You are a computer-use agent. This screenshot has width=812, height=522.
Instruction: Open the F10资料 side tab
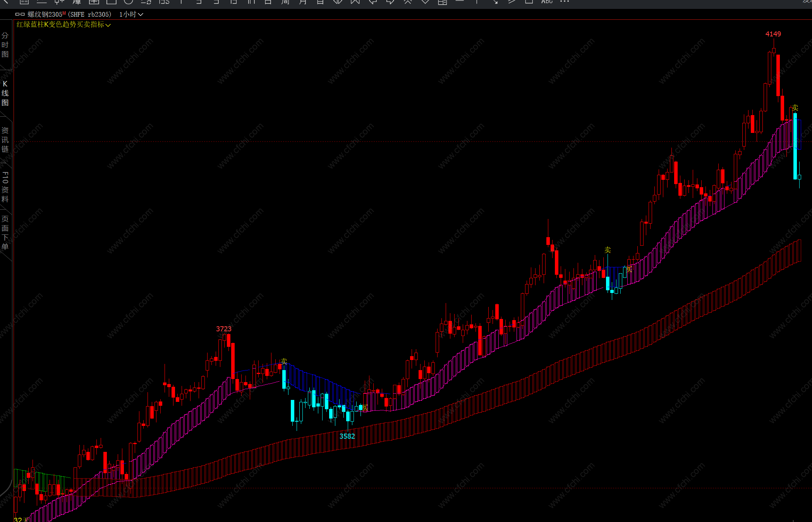pyautogui.click(x=5, y=187)
